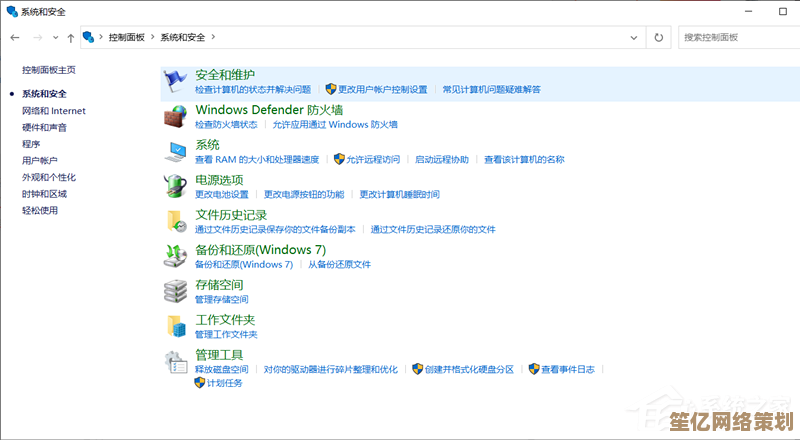This screenshot has height=440, width=800.
Task: Click the Backup and Restore (Windows 7) icon
Action: point(175,256)
